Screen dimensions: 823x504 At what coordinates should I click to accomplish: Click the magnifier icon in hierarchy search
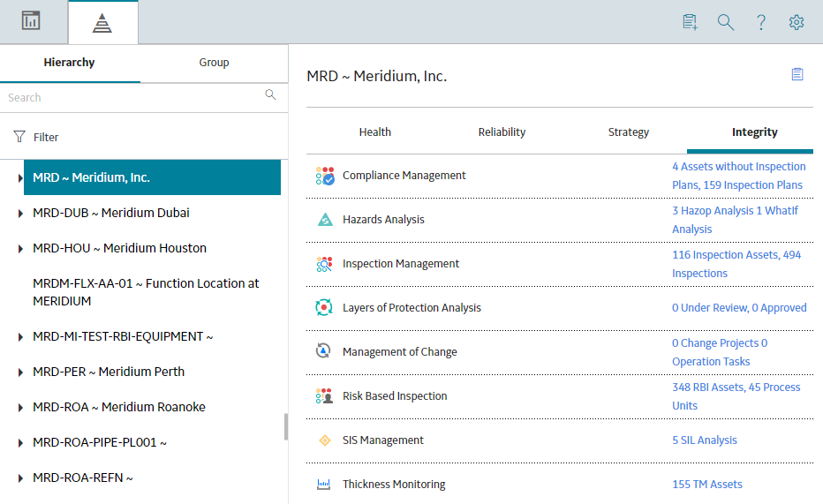pos(270,95)
